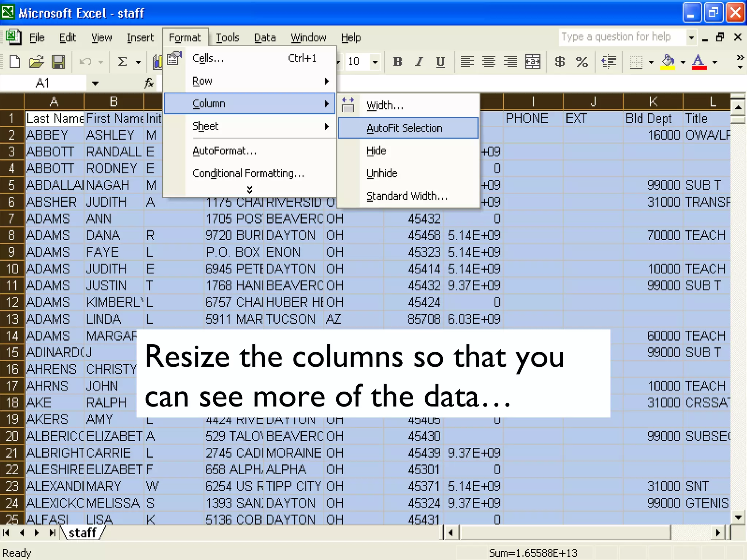Screen dimensions: 747x560
Task: Open the Insert menu
Action: pos(140,37)
